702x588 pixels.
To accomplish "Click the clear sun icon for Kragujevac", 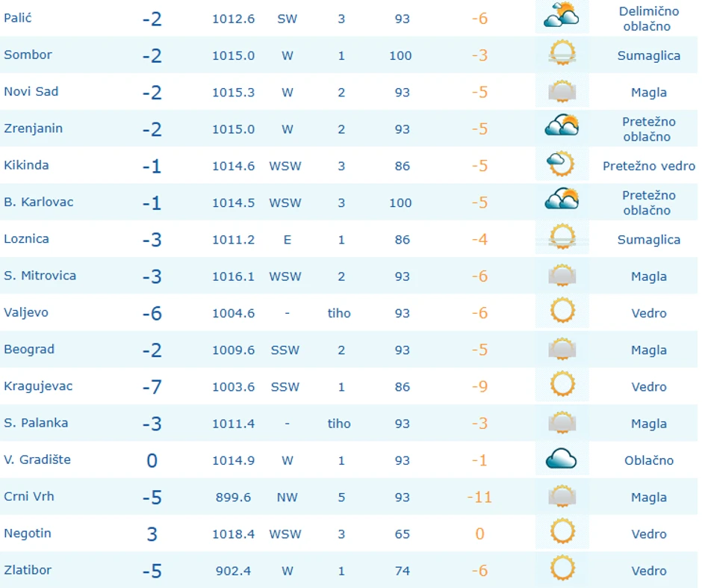I will pyautogui.click(x=562, y=384).
